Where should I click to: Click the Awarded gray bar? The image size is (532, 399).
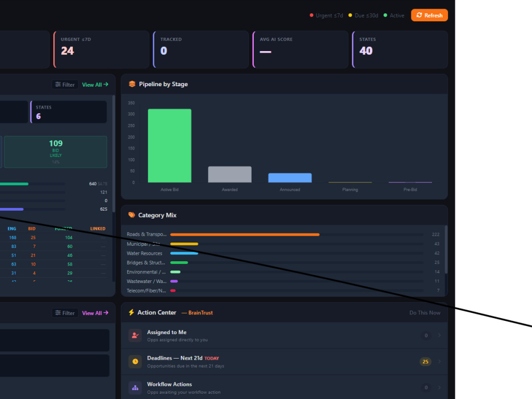coord(230,174)
